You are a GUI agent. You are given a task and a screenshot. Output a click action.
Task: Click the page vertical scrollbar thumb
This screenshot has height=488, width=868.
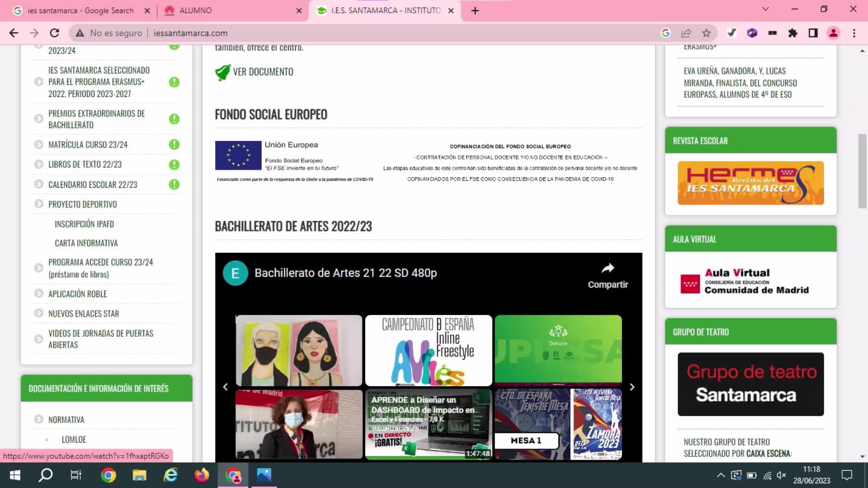pos(862,171)
